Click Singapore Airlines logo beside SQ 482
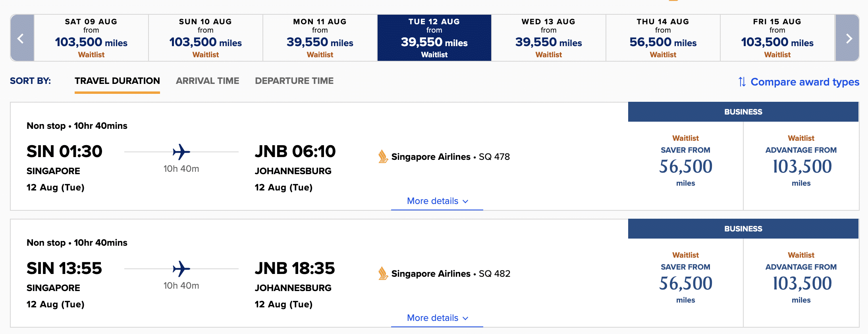Viewport: 868px width, 334px height. [x=383, y=274]
